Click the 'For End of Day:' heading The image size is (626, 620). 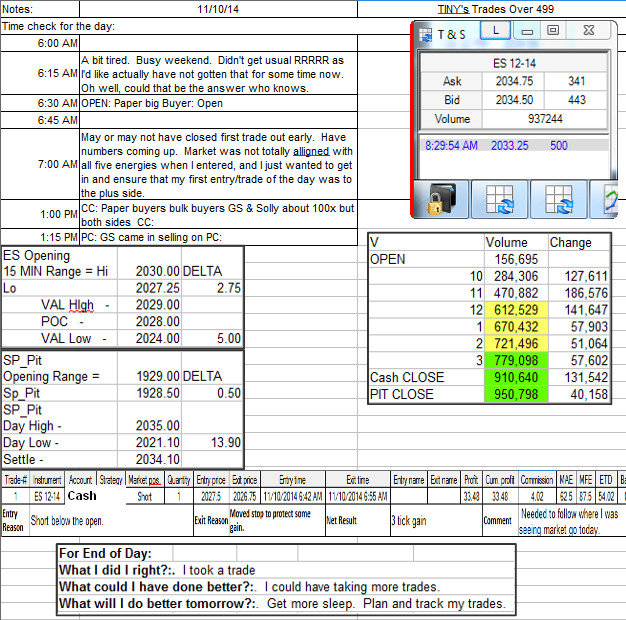pyautogui.click(x=105, y=553)
